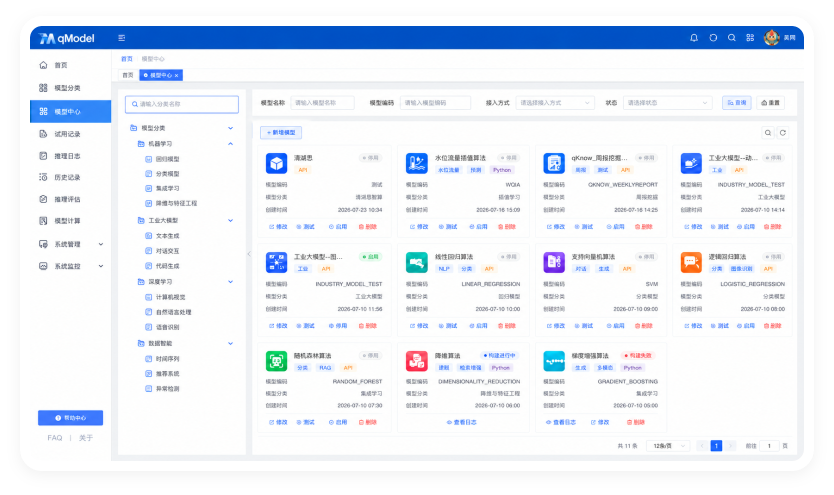Click the header search magnifier icon
Viewport: 834px width, 495px height.
[731, 38]
